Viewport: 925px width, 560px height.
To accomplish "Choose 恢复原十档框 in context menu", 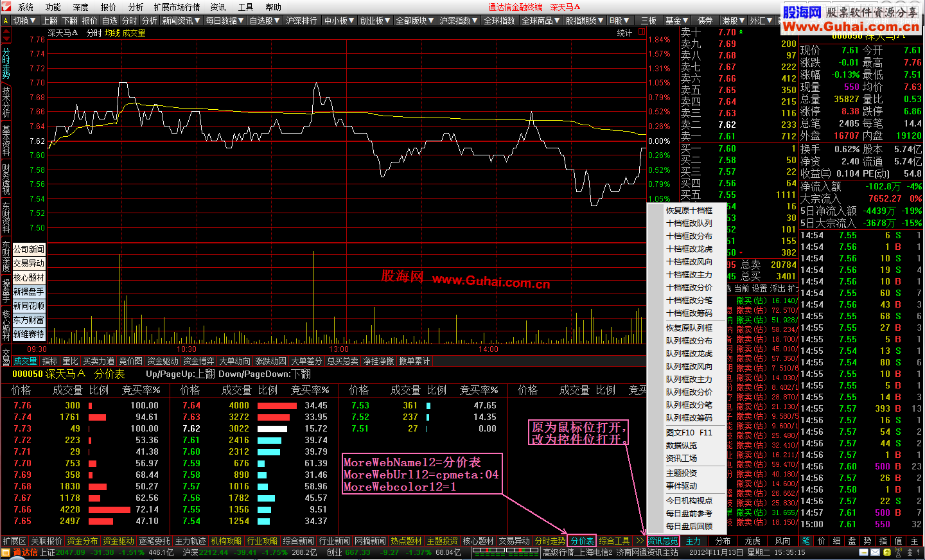I will tap(689, 211).
